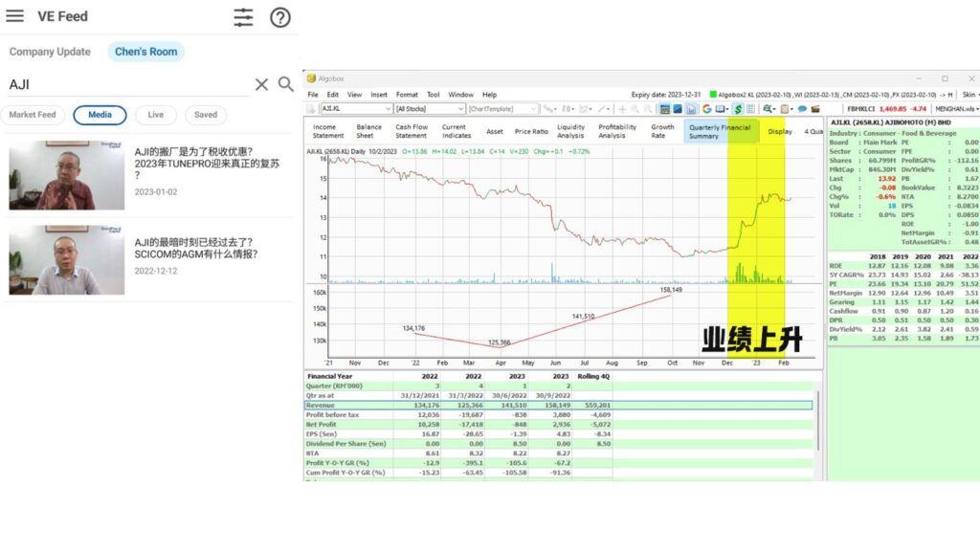Open the View menu

point(354,95)
